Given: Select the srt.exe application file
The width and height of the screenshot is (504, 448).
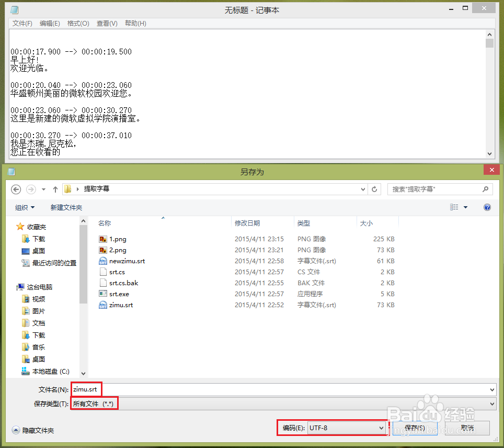Looking at the screenshot, I should [119, 294].
